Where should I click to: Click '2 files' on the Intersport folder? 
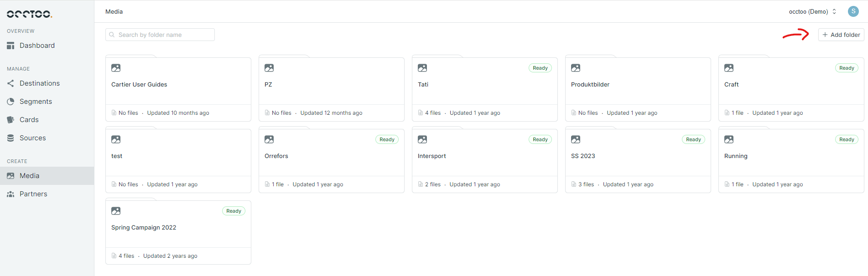tap(433, 184)
